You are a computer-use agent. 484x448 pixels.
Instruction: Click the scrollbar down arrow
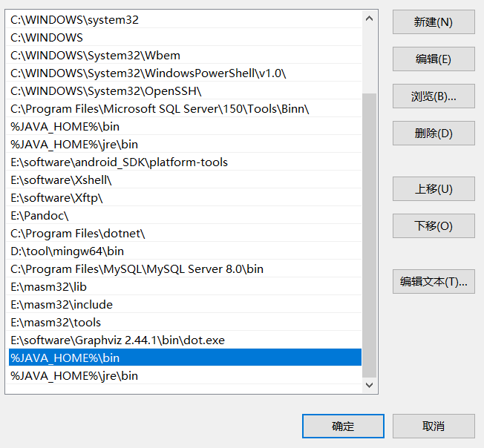tap(369, 385)
